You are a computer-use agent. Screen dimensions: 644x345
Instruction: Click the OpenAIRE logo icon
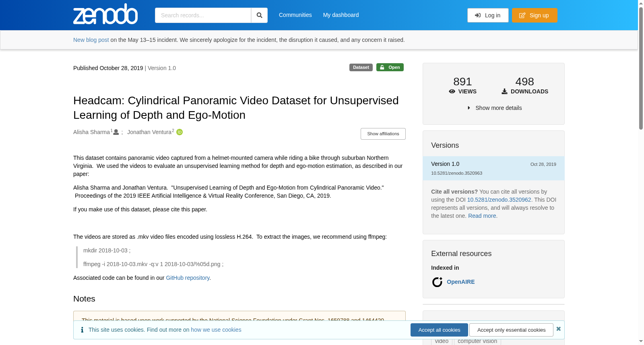pos(437,282)
